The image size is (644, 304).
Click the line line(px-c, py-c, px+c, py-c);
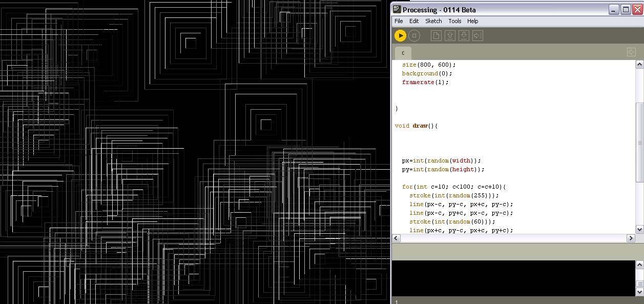pyautogui.click(x=461, y=204)
